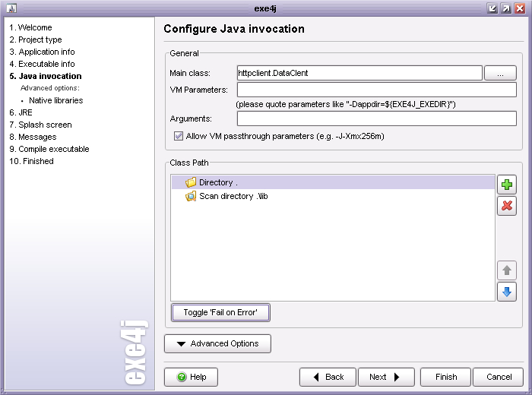Image resolution: width=532 pixels, height=395 pixels.
Task: Focus the VM Parameters input field
Action: click(377, 90)
